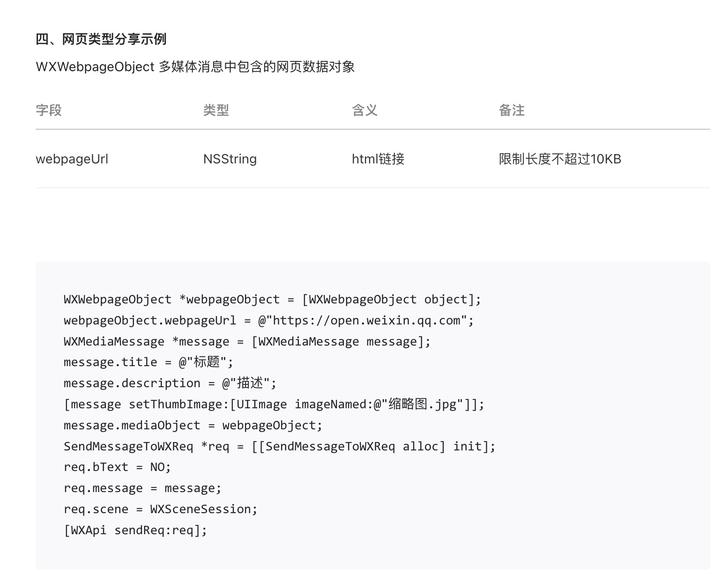Image resolution: width=728 pixels, height=574 pixels.
Task: Click the html链接 meaning cell
Action: [x=378, y=159]
